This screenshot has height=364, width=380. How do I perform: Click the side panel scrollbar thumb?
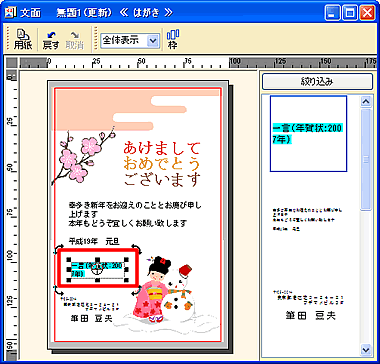366,160
